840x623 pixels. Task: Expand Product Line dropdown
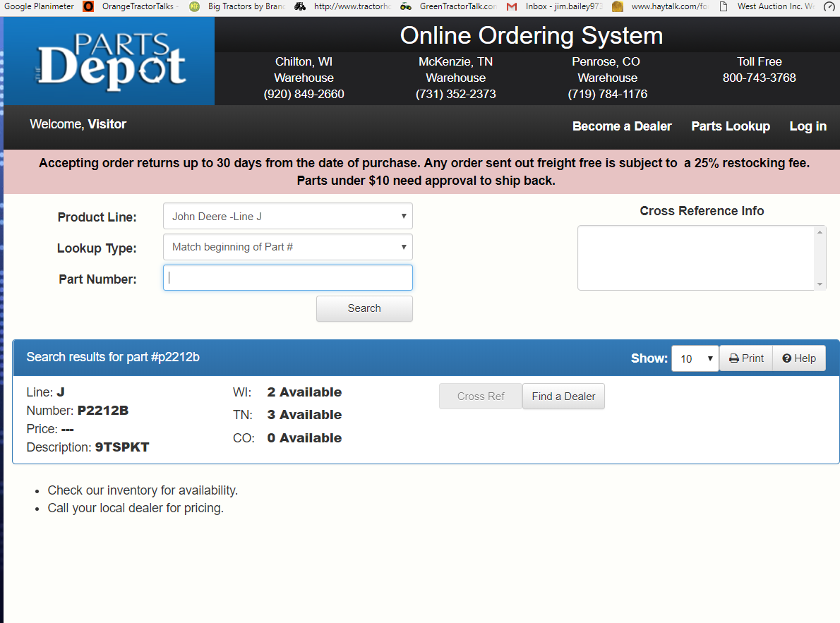coord(288,217)
